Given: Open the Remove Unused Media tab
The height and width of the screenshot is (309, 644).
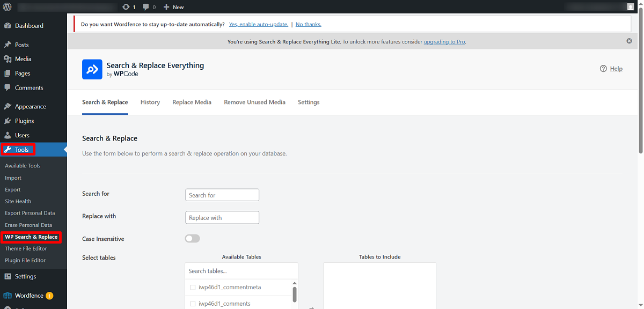Looking at the screenshot, I should pos(254,102).
